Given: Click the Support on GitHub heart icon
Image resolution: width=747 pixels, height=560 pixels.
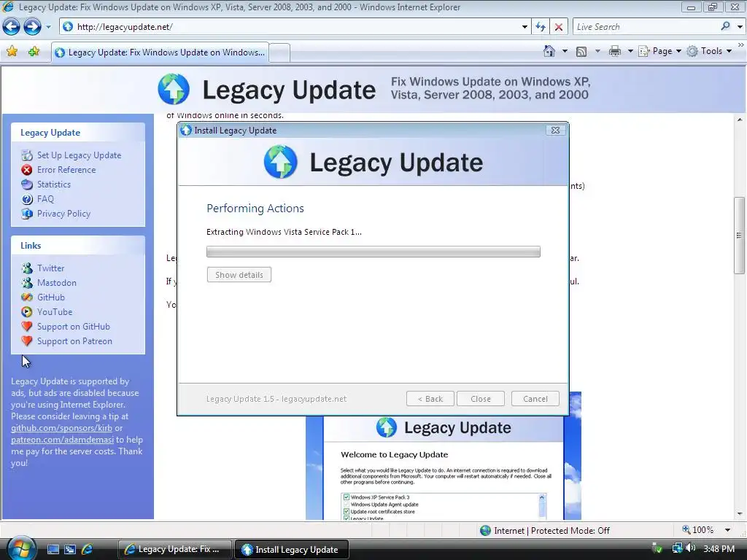Looking at the screenshot, I should point(27,327).
